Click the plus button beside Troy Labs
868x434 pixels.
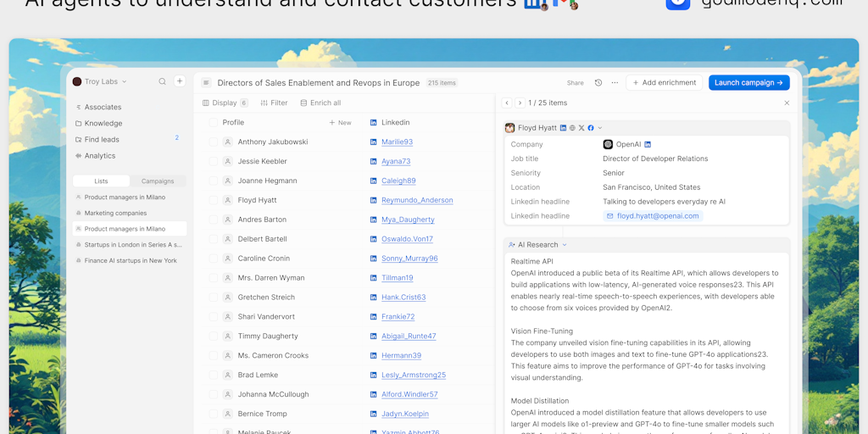180,81
